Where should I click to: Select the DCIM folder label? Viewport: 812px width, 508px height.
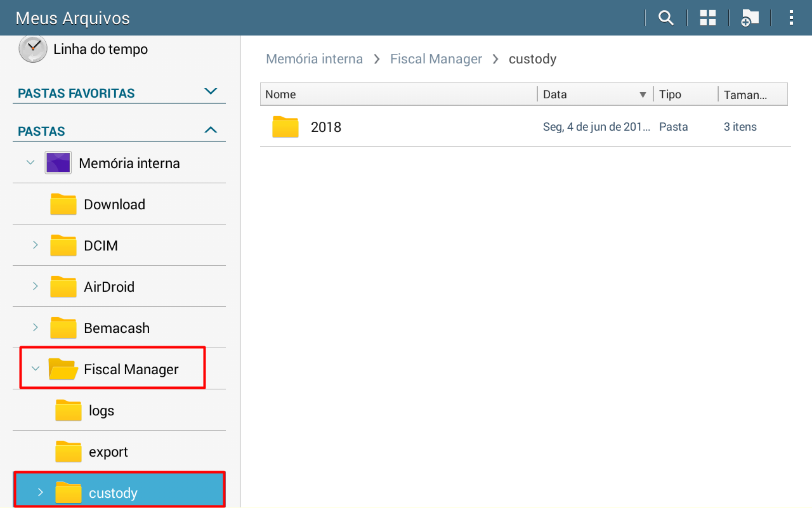pyautogui.click(x=101, y=245)
